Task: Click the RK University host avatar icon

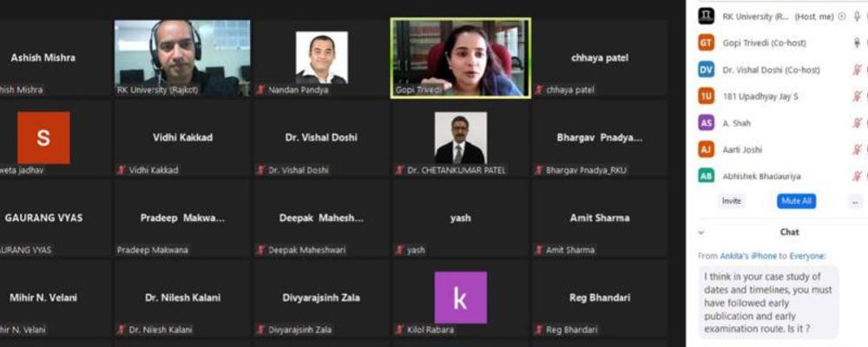Action: point(706,16)
